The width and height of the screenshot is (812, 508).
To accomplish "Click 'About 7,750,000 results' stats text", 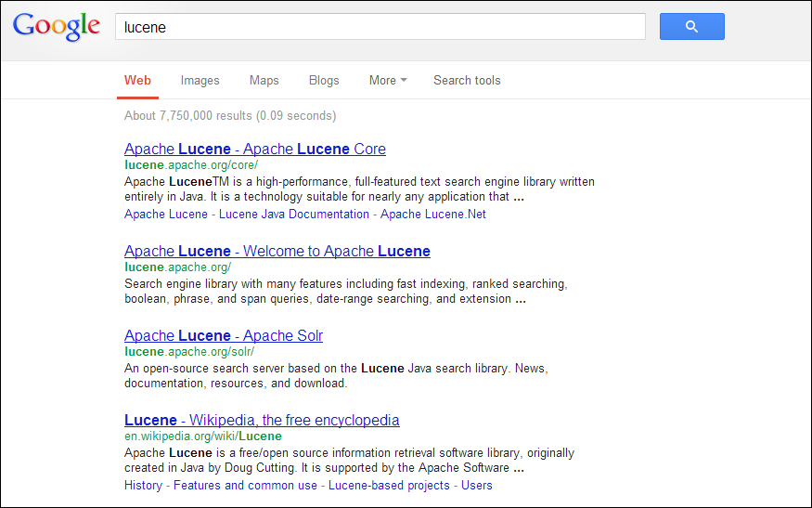I will pos(230,115).
